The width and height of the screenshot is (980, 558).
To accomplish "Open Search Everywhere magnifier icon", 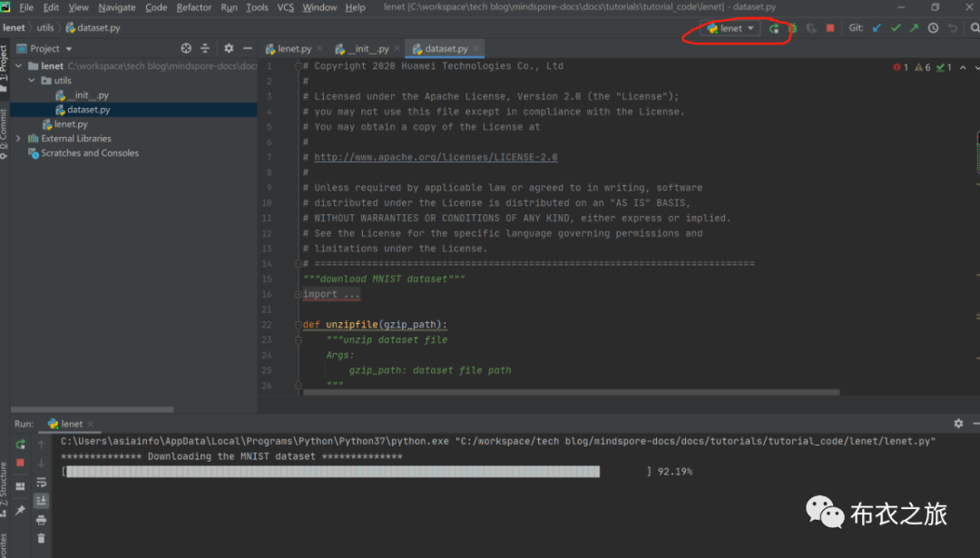I will (975, 28).
